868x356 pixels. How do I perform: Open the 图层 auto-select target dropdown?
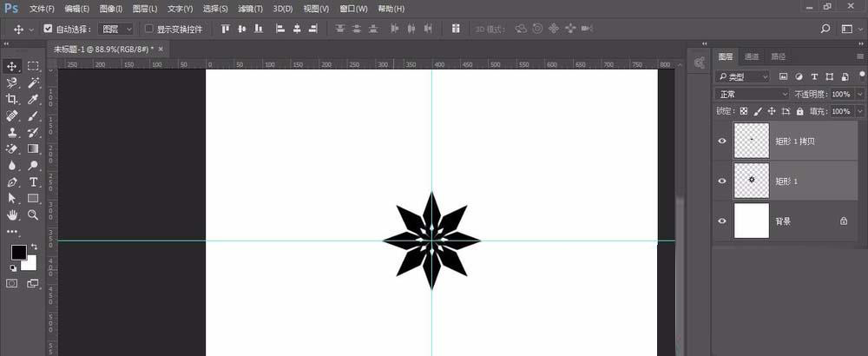point(115,29)
